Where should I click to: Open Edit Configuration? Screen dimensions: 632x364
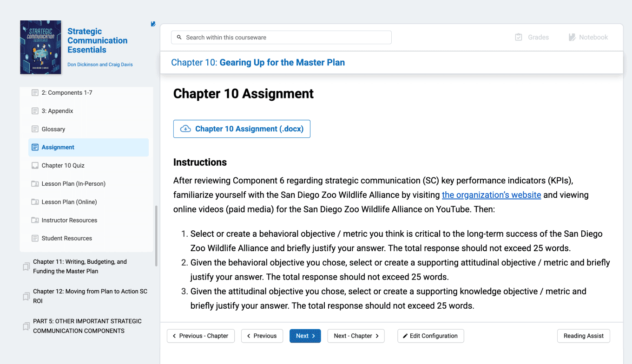[431, 336]
